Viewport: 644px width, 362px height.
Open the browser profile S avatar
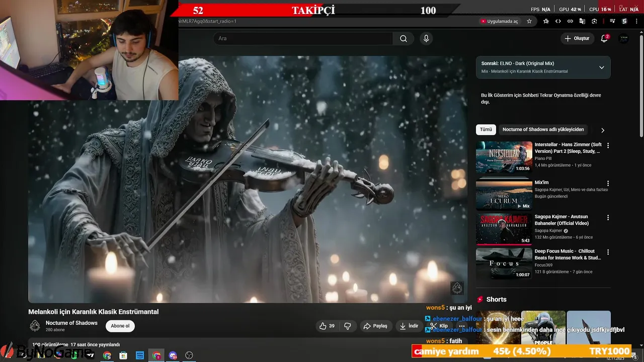click(624, 21)
